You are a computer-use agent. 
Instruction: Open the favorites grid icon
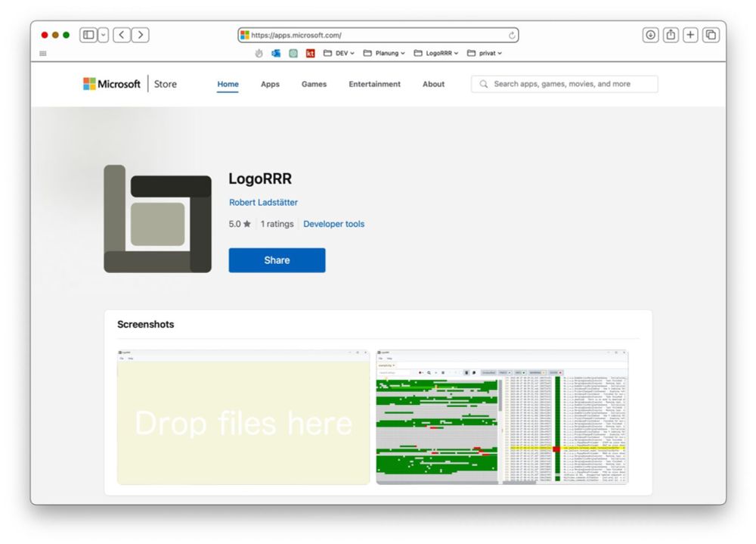pos(43,54)
